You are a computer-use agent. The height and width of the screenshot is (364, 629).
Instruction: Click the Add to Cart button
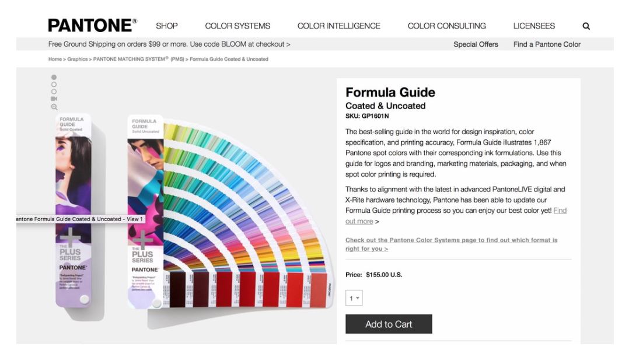coord(389,324)
